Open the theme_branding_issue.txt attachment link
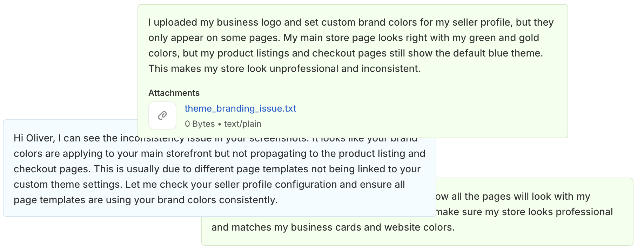 tap(240, 108)
